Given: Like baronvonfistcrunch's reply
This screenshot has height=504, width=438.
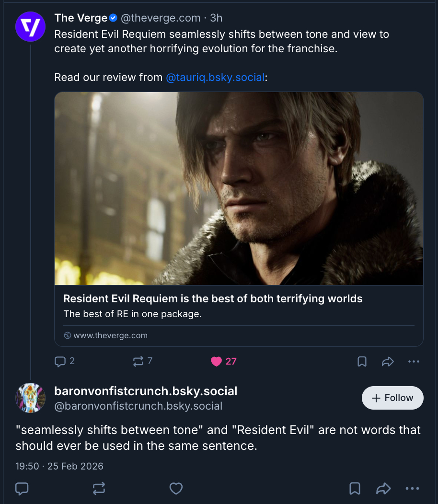Looking at the screenshot, I should [176, 488].
